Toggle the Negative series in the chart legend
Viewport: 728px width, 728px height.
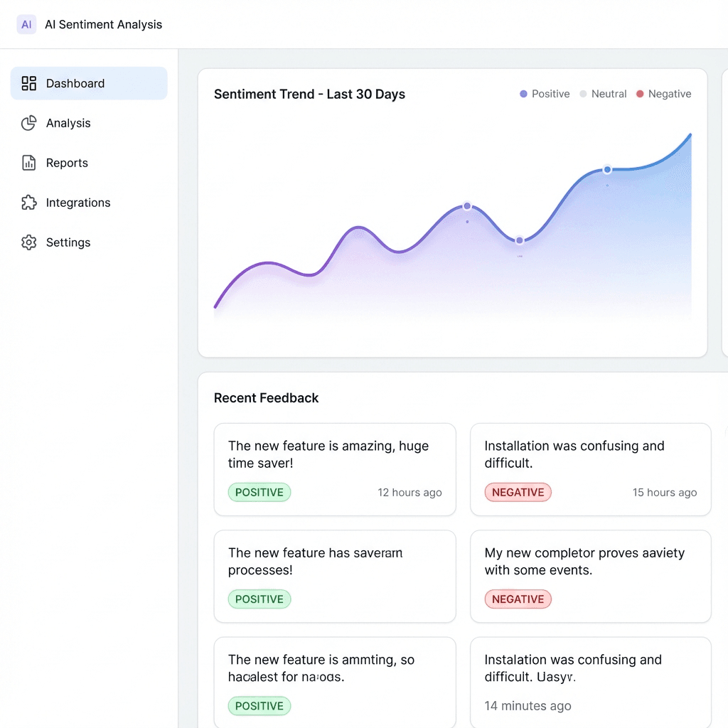pos(664,93)
